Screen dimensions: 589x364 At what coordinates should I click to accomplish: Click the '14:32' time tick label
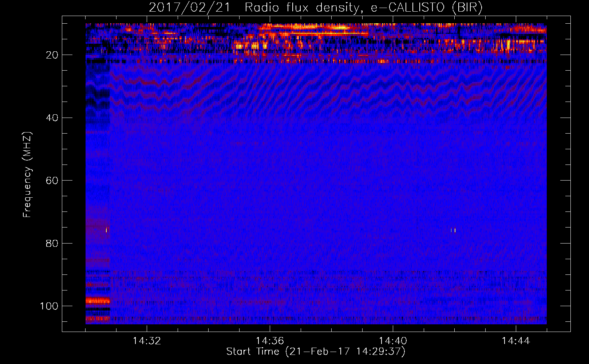click(x=147, y=341)
